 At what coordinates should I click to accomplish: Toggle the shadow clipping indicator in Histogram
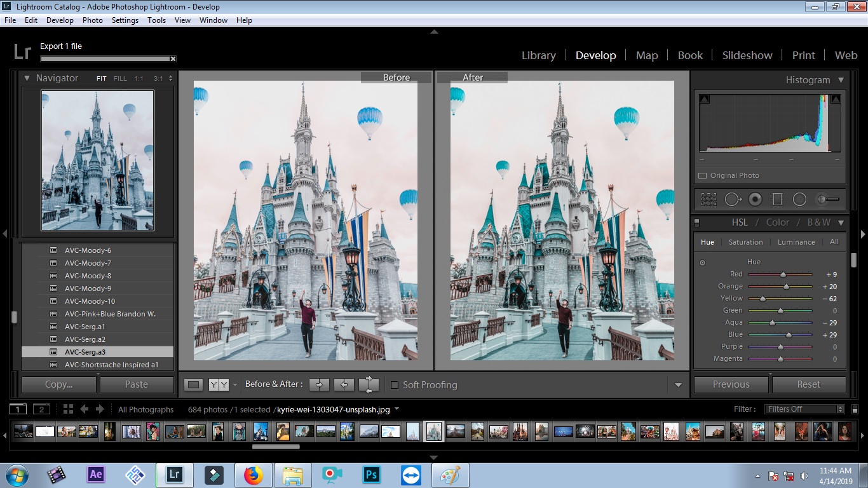pyautogui.click(x=704, y=99)
